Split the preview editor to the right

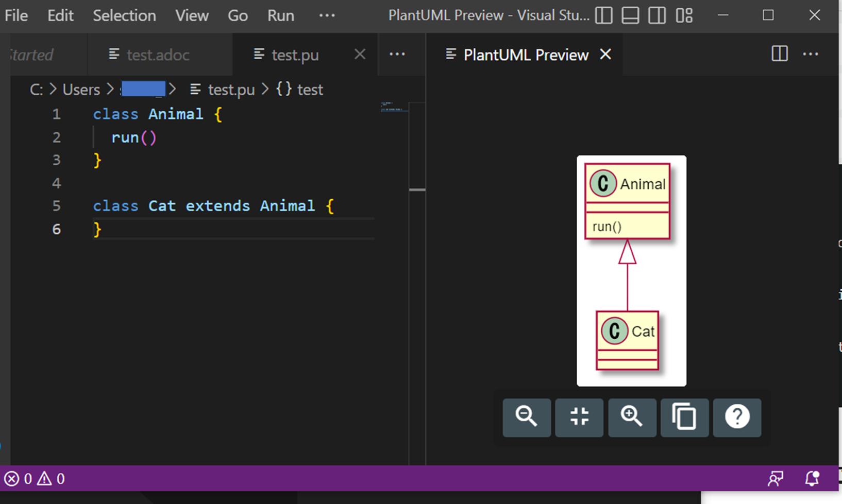click(780, 54)
